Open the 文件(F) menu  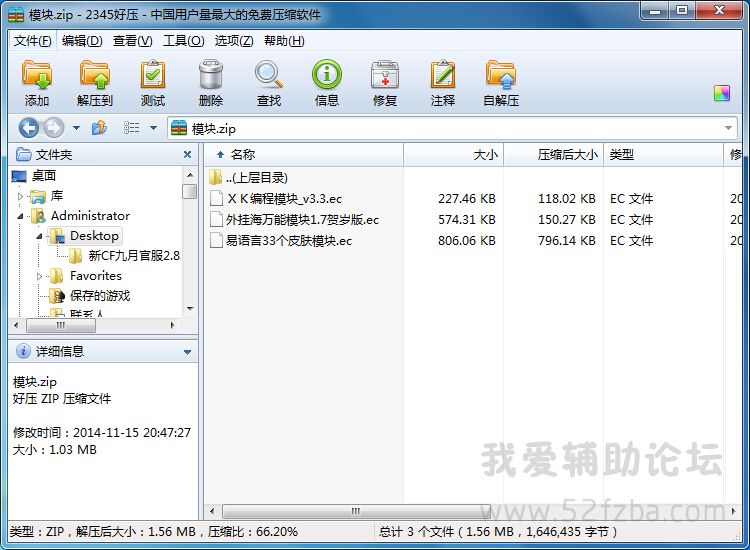pyautogui.click(x=33, y=41)
